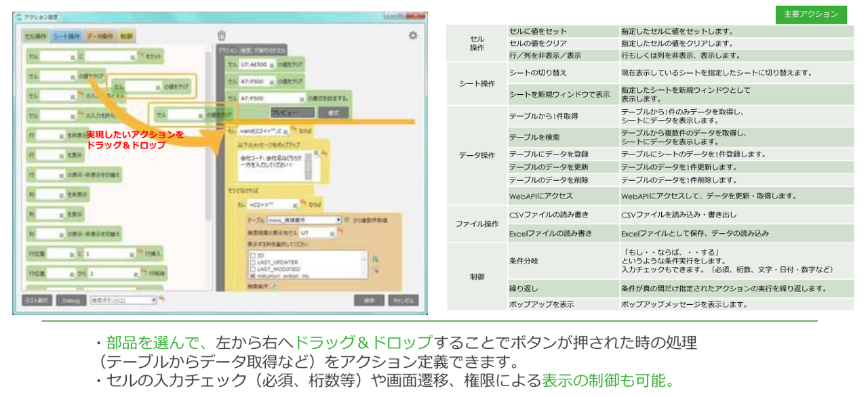This screenshot has height=397, width=868.
Task: Click the edit icon next to 検索条件
Action: (274, 287)
